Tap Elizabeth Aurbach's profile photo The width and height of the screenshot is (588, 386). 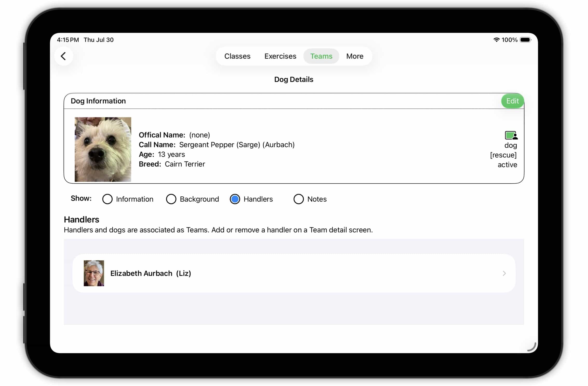point(94,273)
